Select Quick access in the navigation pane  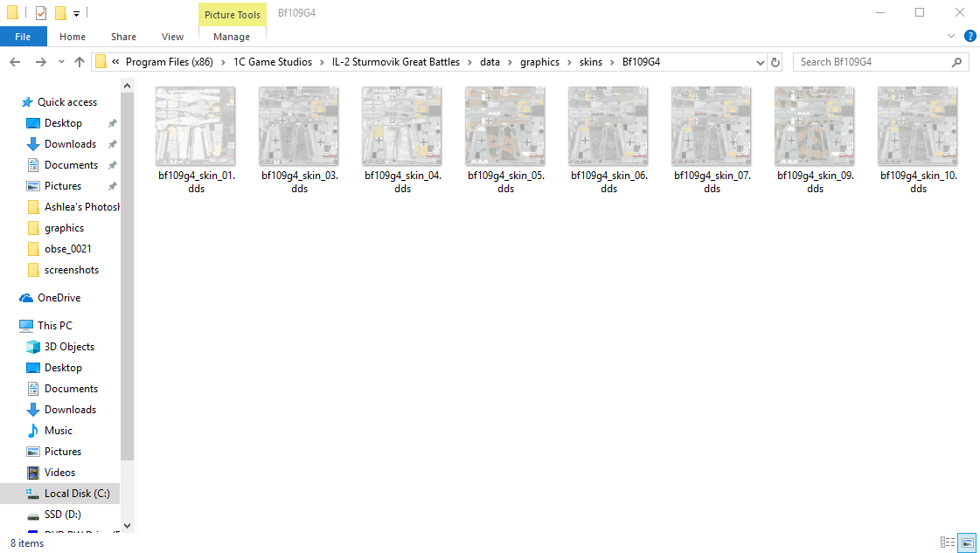(x=66, y=102)
